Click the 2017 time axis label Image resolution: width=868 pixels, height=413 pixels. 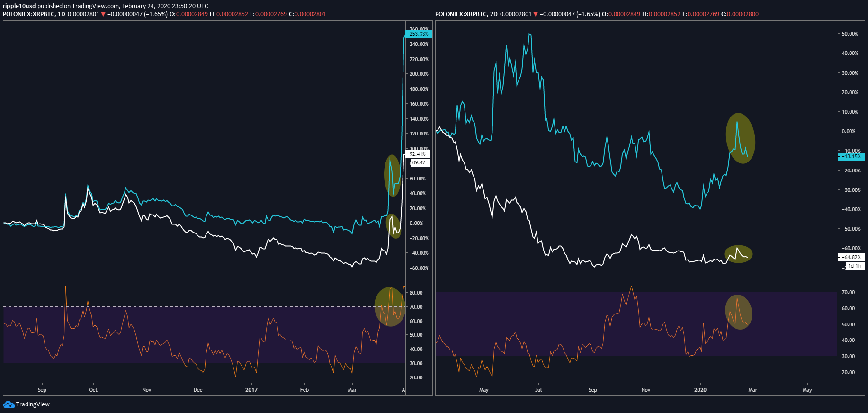click(x=251, y=390)
